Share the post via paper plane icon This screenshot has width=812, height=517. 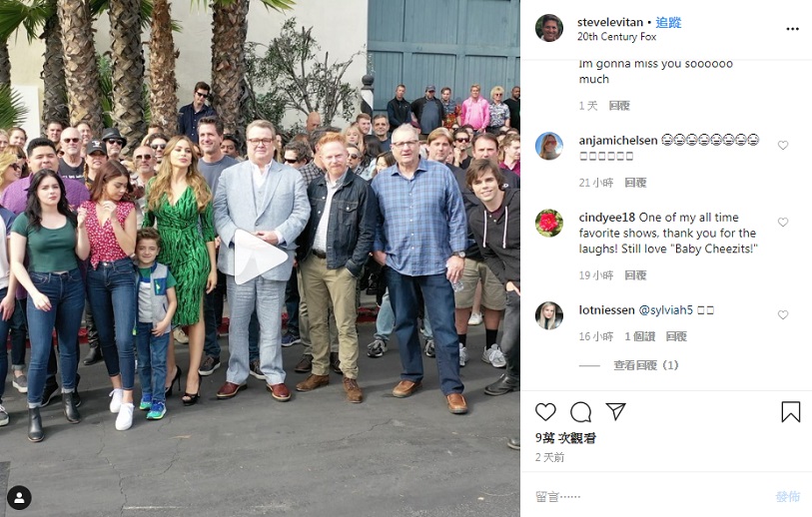pyautogui.click(x=615, y=411)
